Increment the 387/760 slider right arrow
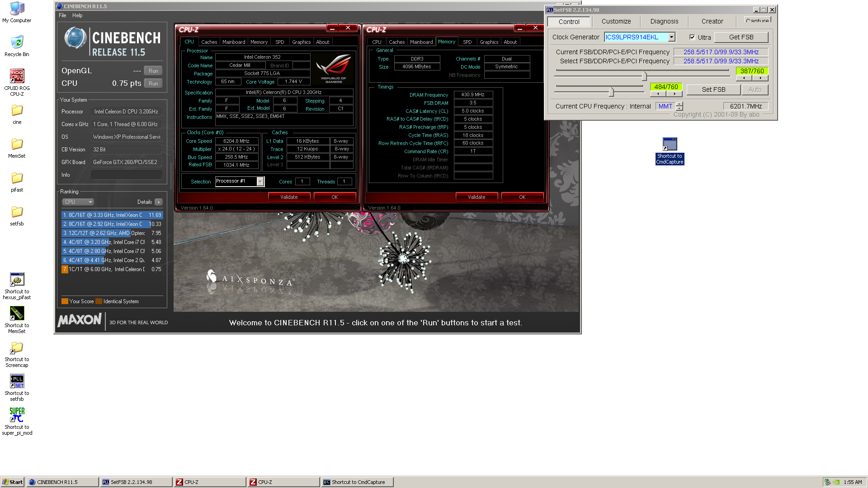868x488 pixels. point(760,78)
